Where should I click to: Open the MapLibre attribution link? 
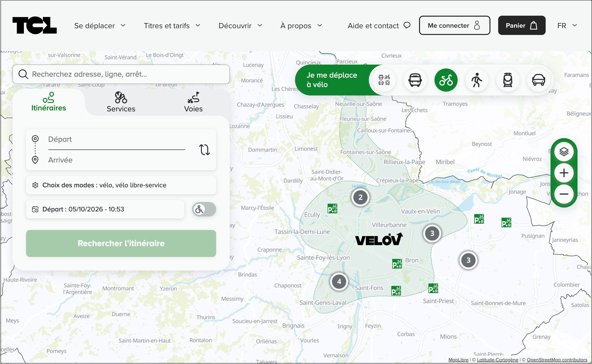point(458,360)
